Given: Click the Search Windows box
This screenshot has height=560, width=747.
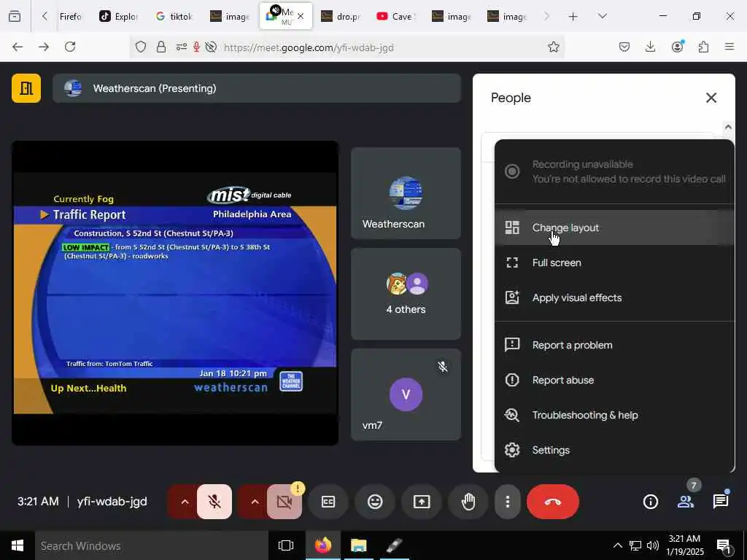Looking at the screenshot, I should point(152,545).
